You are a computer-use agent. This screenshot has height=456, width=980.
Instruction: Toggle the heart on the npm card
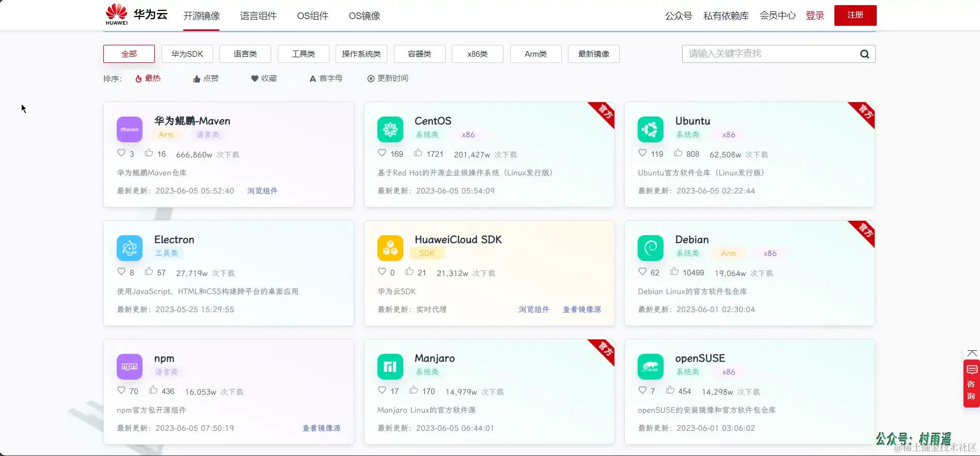coord(121,390)
